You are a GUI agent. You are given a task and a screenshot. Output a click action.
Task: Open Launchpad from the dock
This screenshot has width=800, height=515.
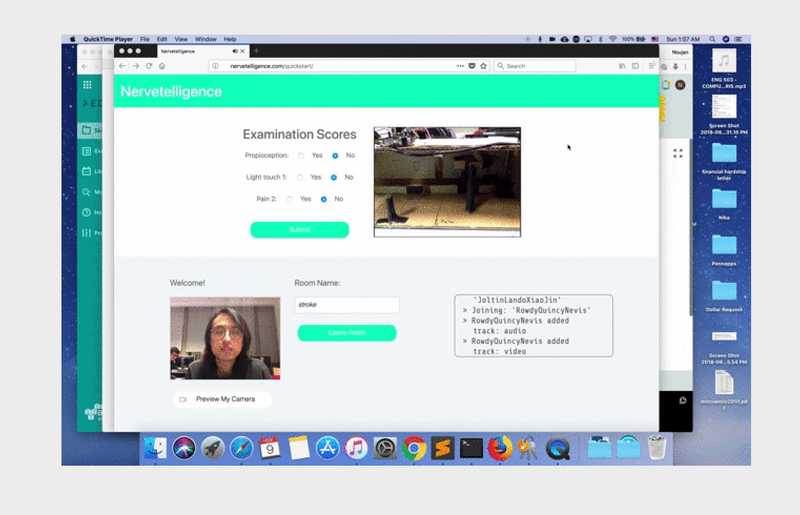point(213,449)
